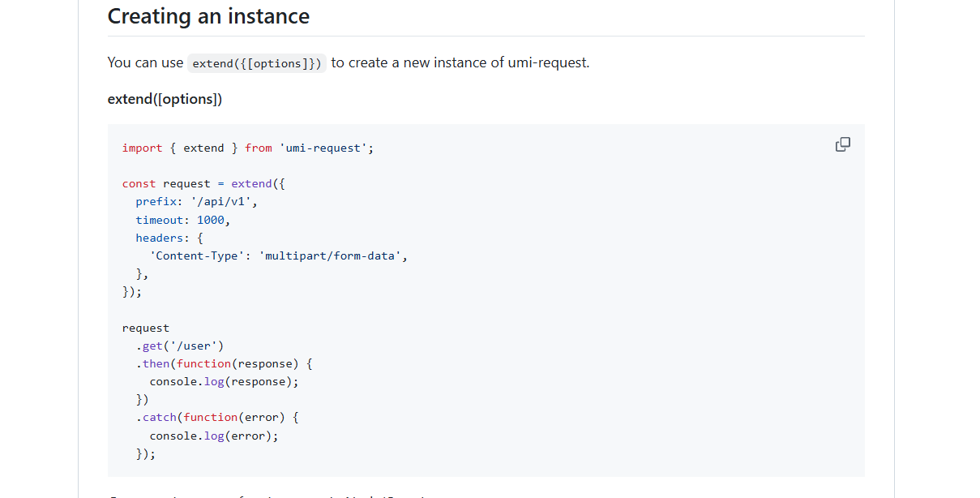
Task: Click the .catch(function(error) { line
Action: click(x=217, y=417)
